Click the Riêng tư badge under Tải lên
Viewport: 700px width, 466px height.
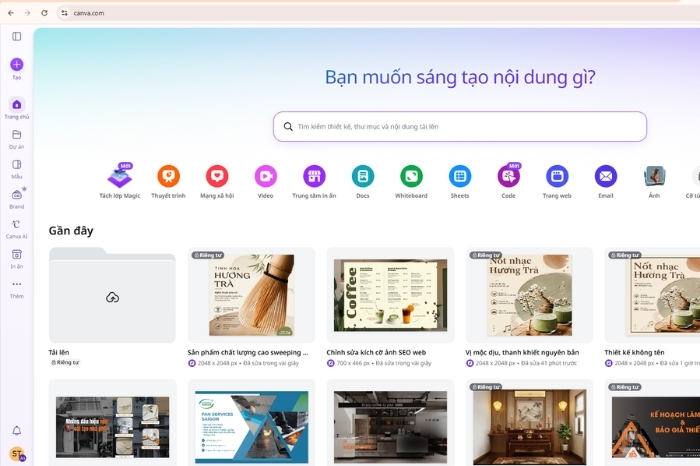click(65, 362)
